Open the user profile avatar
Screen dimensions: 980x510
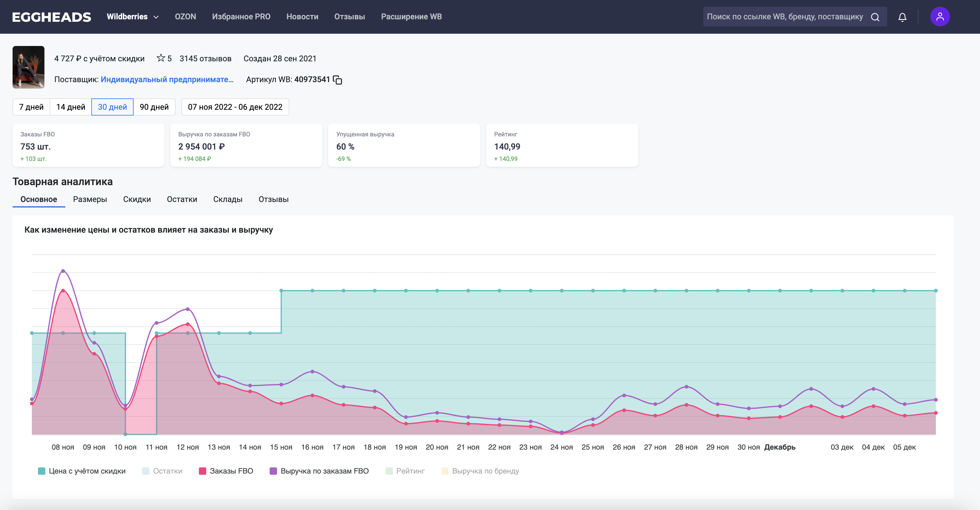click(940, 17)
